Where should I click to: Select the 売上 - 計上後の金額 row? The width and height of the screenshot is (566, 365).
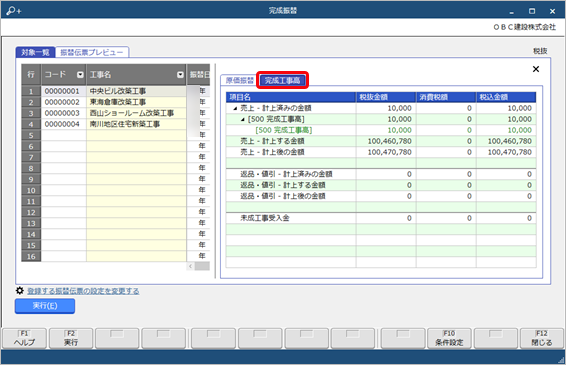pos(381,152)
